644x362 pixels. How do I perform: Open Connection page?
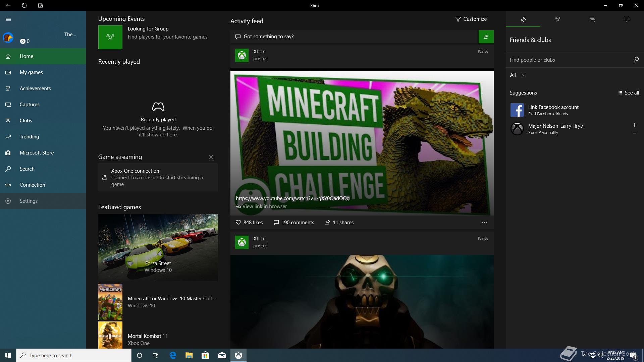pos(43,185)
